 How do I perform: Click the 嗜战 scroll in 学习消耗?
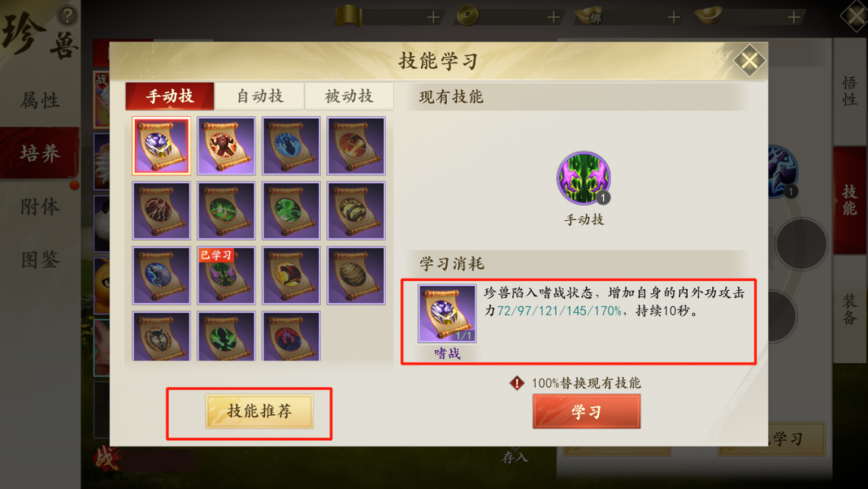tap(447, 314)
